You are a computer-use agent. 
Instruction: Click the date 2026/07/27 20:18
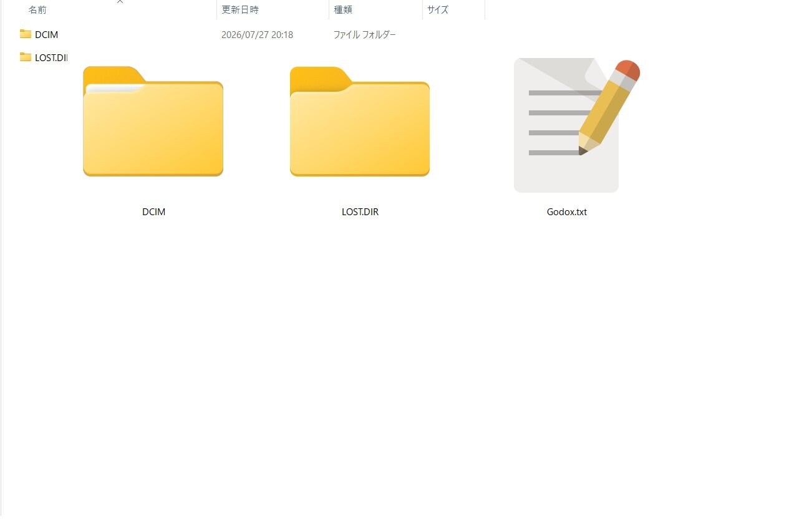coord(257,35)
